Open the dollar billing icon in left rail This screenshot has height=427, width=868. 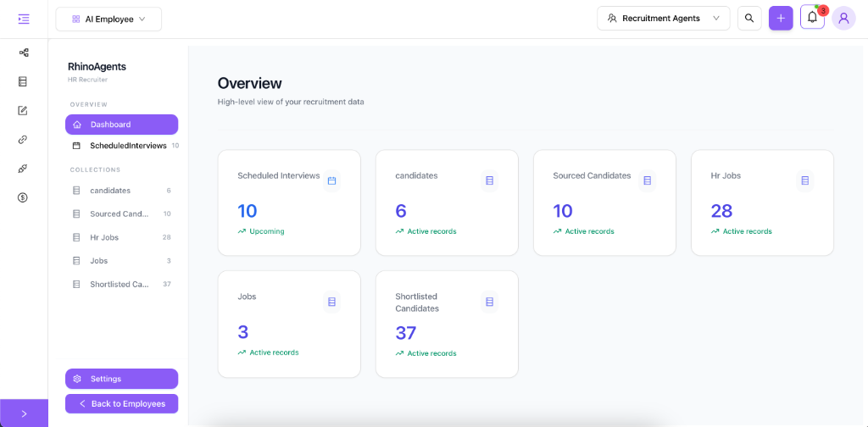click(x=23, y=197)
